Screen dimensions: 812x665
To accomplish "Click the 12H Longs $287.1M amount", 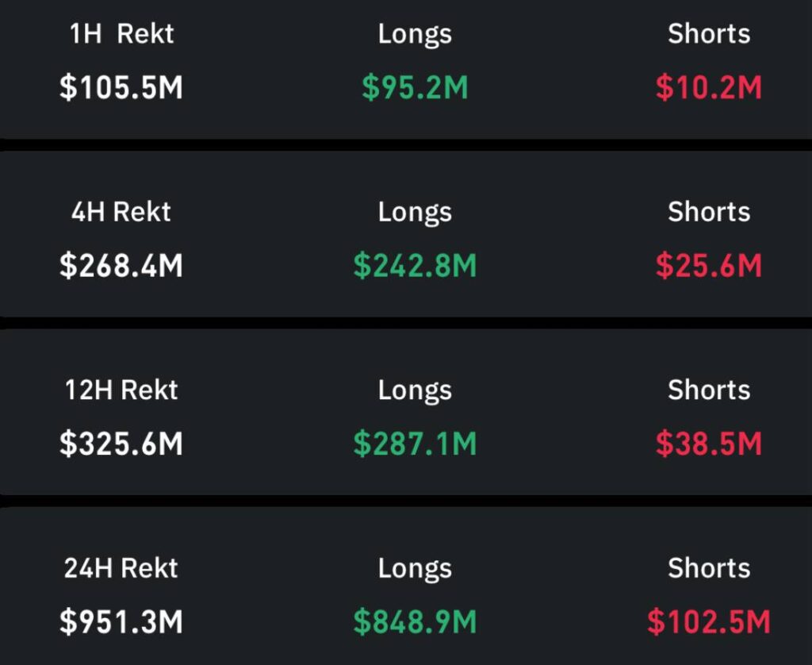I will pos(415,444).
